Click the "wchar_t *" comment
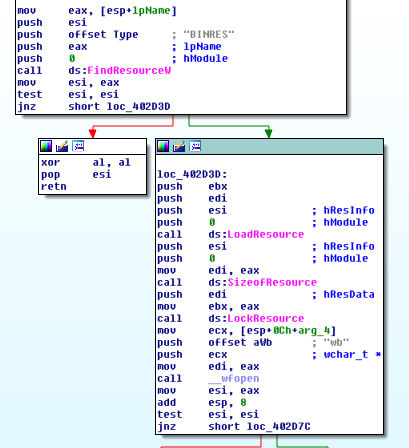 tap(352, 354)
